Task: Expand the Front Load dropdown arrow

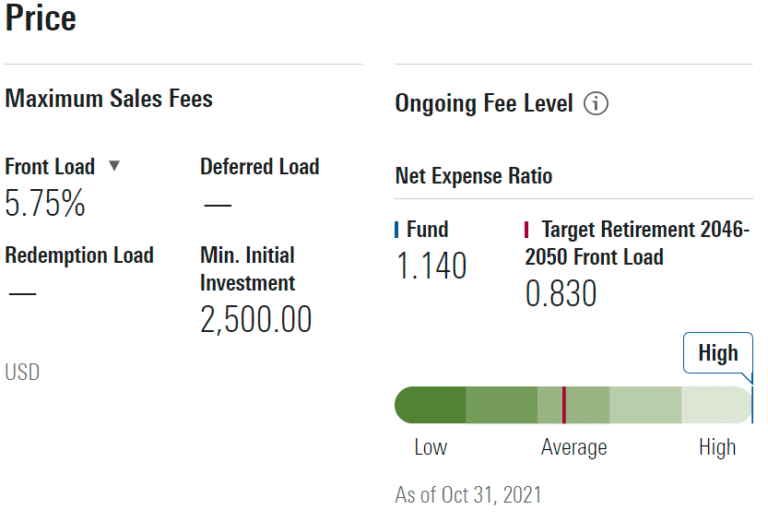Action: (114, 166)
